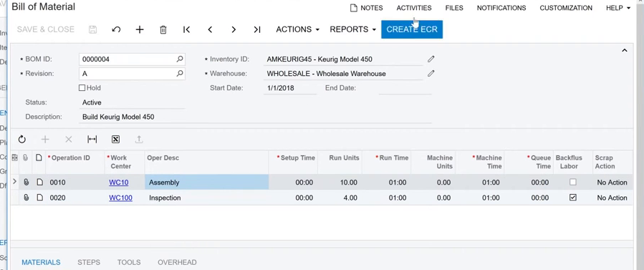Click the Undo arrow icon

(116, 29)
